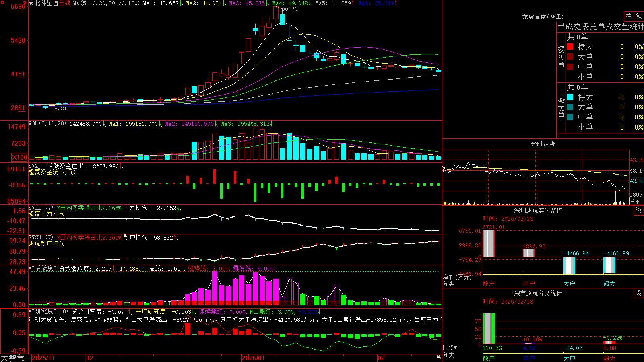Screen dimensions: 644x362
Task: Click the teal 大单 sell order swatch
Action: (570, 107)
